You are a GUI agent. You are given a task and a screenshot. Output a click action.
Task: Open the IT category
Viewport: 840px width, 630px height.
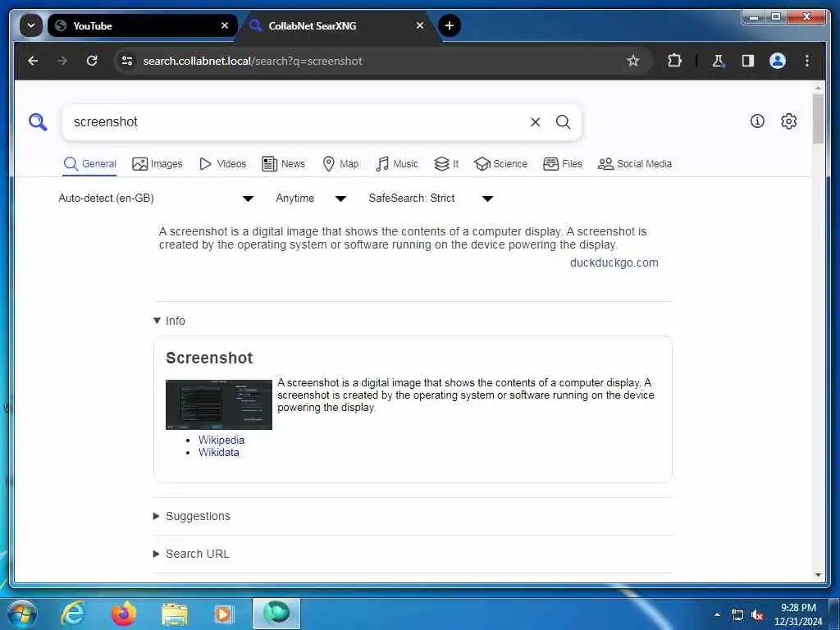pos(446,164)
